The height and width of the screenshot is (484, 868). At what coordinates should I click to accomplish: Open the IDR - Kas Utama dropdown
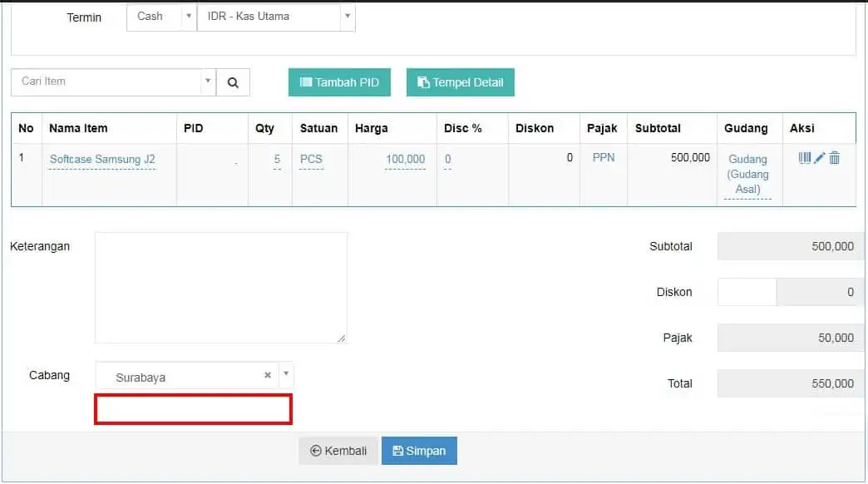pos(276,17)
